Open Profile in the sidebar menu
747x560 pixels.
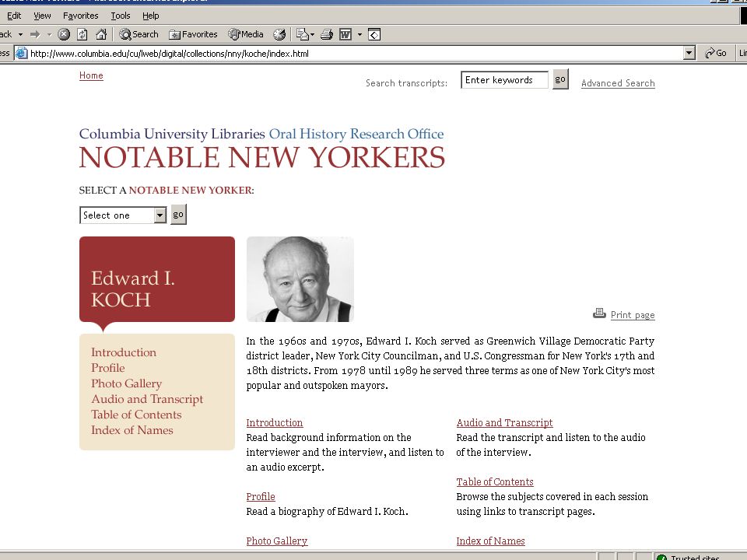108,368
